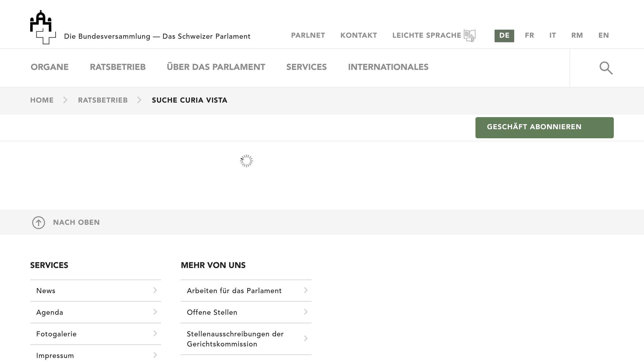This screenshot has width=644, height=362.
Task: Go to Home breadcrumb
Action: (x=42, y=100)
